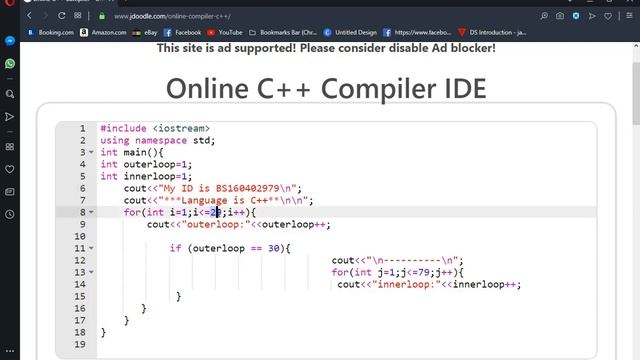The width and height of the screenshot is (640, 360).
Task: Click 'if (outerloop == 30){' line
Action: (230, 249)
